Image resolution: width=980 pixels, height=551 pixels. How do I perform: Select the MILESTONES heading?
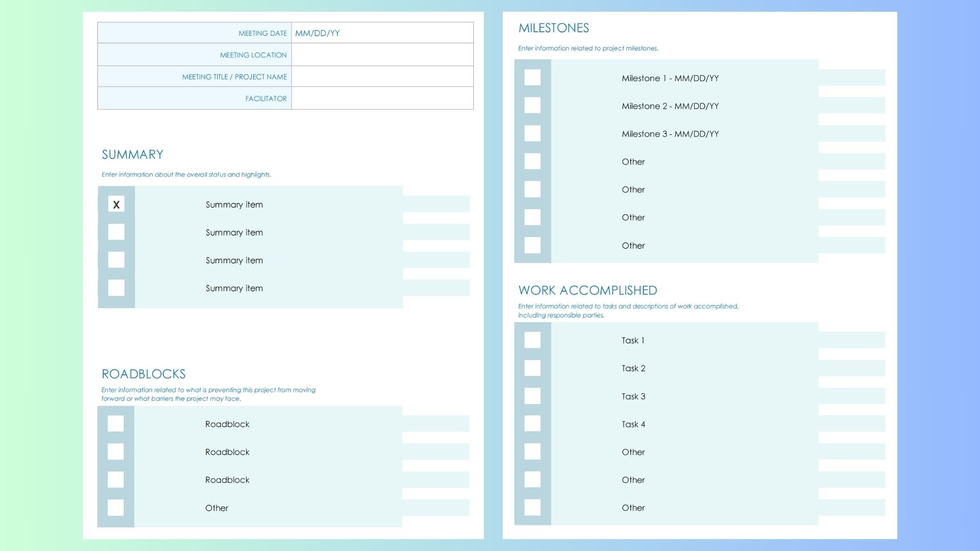pyautogui.click(x=554, y=28)
